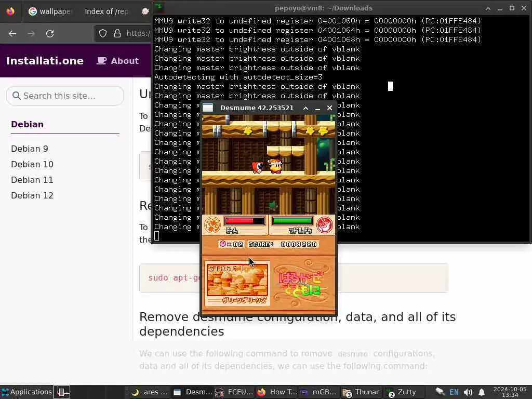This screenshot has height=399, width=532.
Task: Click the red Kirby health bar
Action: 244,221
